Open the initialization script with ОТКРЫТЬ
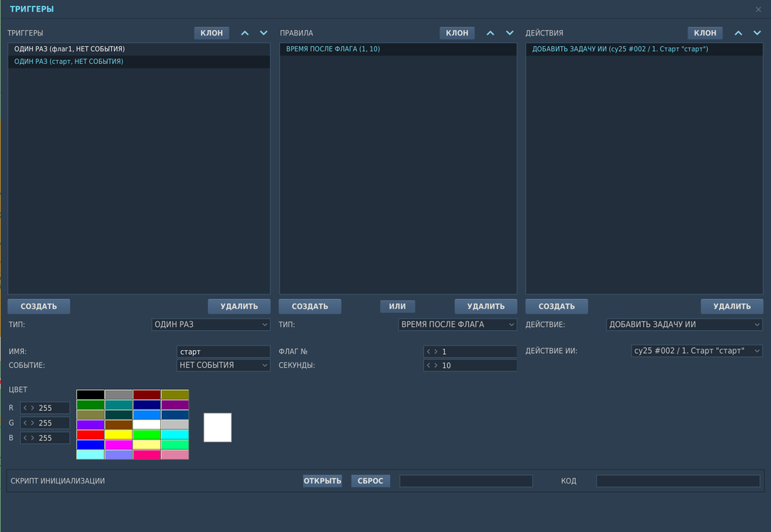Viewport: 771px width, 532px height. pos(322,481)
